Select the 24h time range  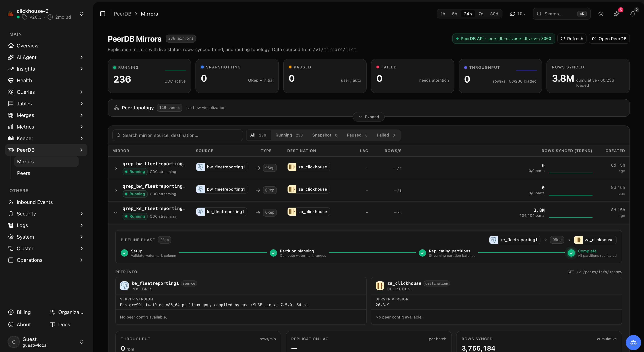click(468, 14)
